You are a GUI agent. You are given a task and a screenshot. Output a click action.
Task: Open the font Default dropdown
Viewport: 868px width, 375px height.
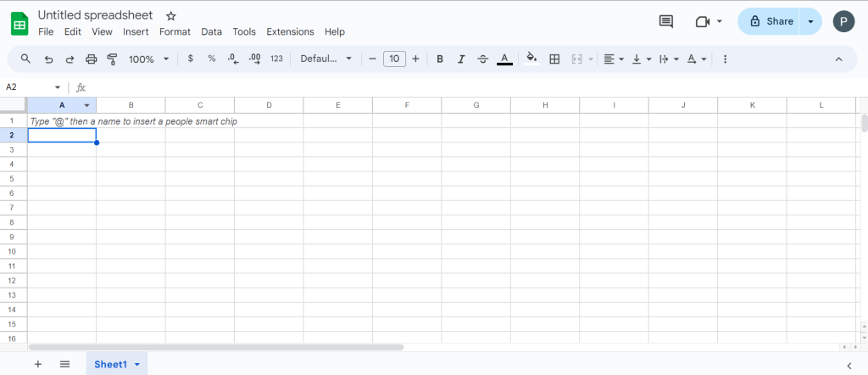pos(326,59)
